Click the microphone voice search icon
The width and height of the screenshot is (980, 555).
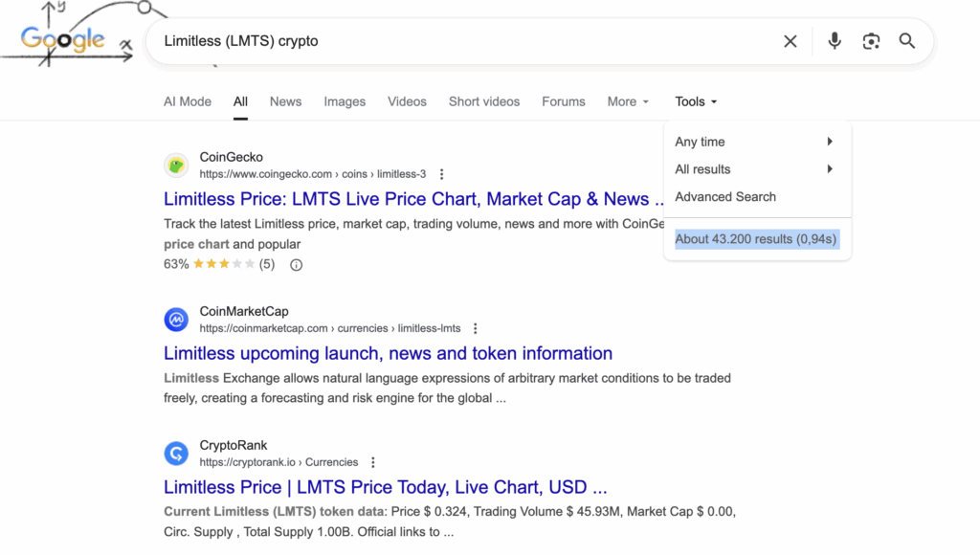point(835,41)
